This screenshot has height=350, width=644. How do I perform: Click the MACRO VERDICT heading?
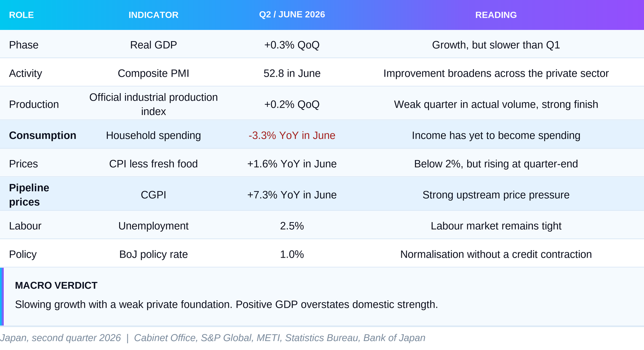(56, 285)
